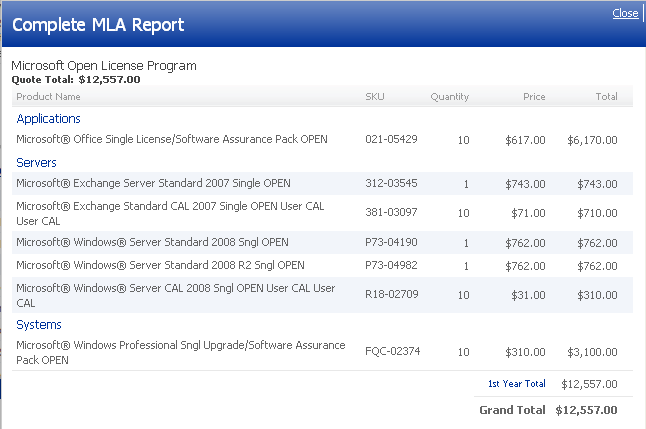Screen dimensions: 646x429
Task: Click the $710.00 total value
Action: [x=597, y=213]
